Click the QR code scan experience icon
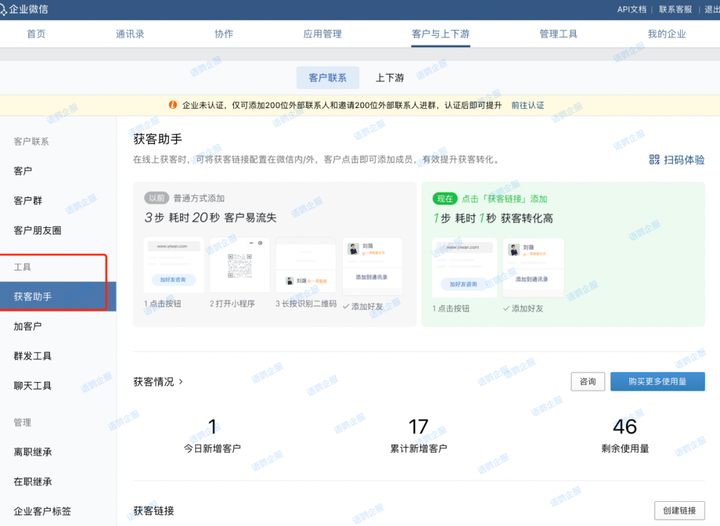This screenshot has height=526, width=720. (x=654, y=160)
